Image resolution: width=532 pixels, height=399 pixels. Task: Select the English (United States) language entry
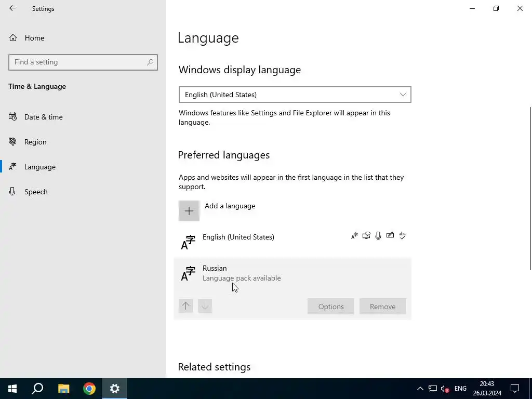[292, 242]
